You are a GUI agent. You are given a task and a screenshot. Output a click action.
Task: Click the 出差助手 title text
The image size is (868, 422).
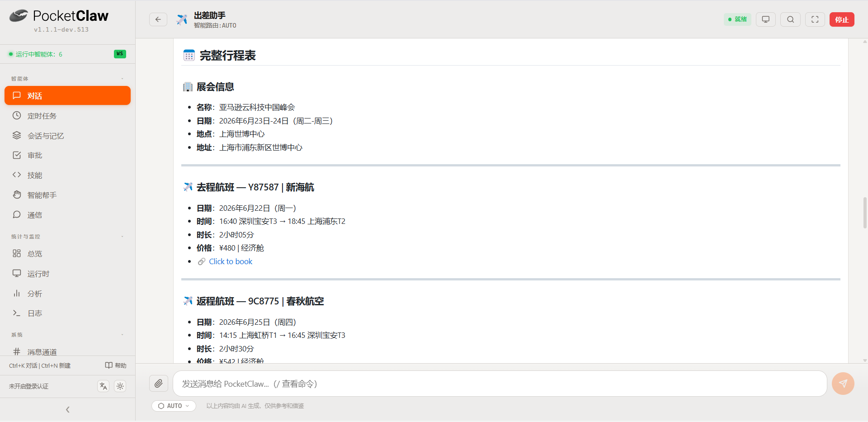tap(210, 15)
